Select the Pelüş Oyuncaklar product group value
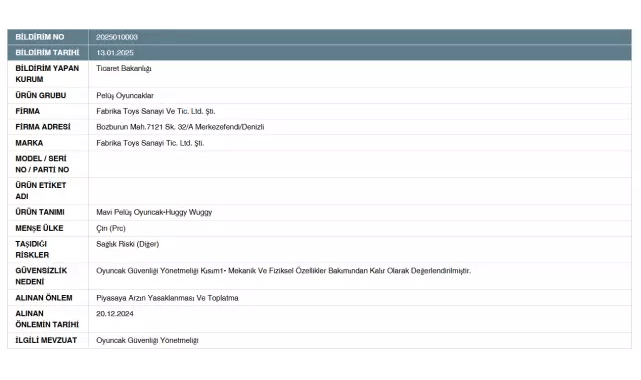641x380 pixels. (x=125, y=96)
